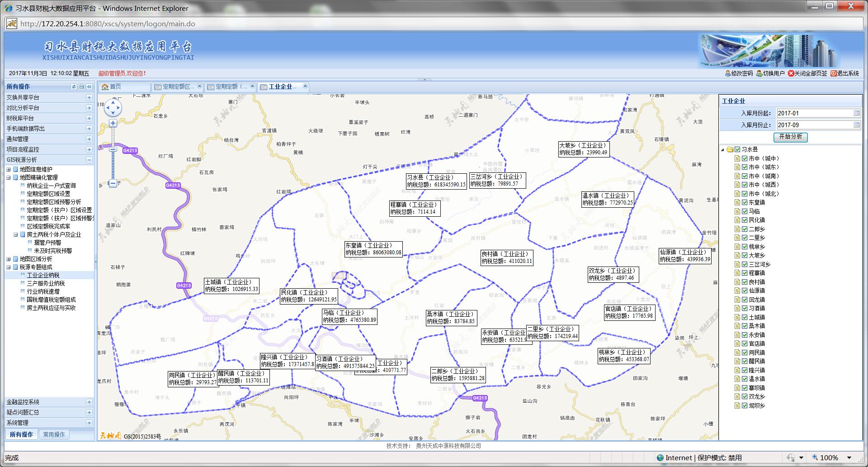Click 关闭全部页签 red X icon
Image resolution: width=868 pixels, height=467 pixels.
point(791,73)
